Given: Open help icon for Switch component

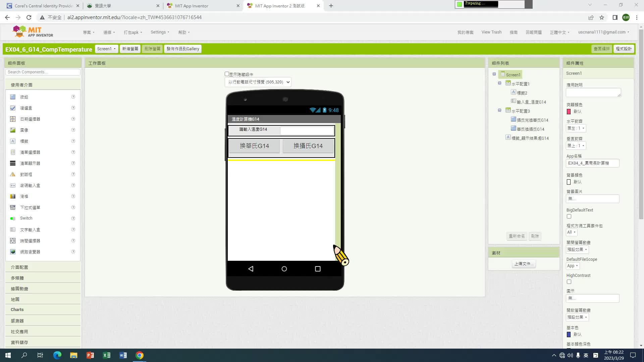Looking at the screenshot, I should [x=73, y=218].
